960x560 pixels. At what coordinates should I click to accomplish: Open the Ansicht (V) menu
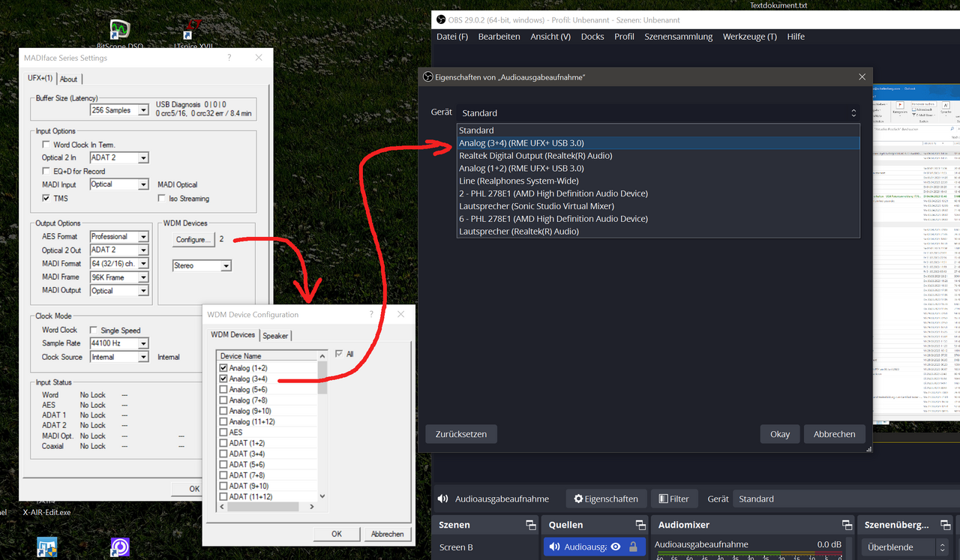(550, 36)
